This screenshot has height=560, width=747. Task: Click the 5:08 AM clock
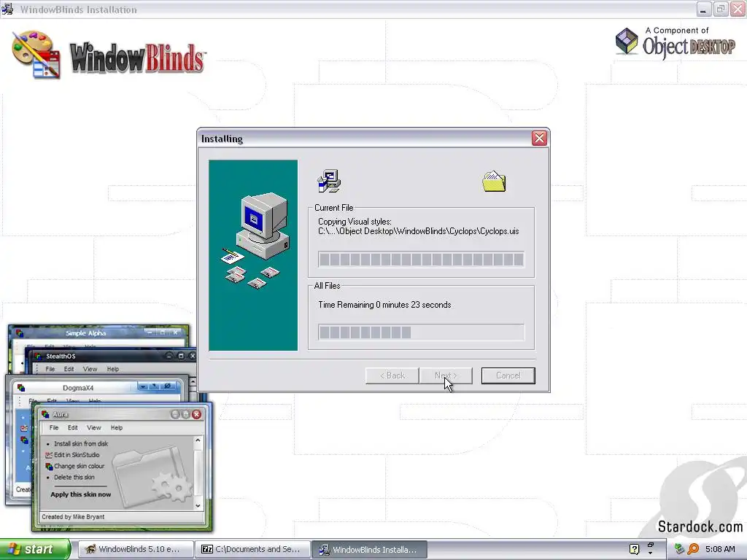tap(720, 549)
